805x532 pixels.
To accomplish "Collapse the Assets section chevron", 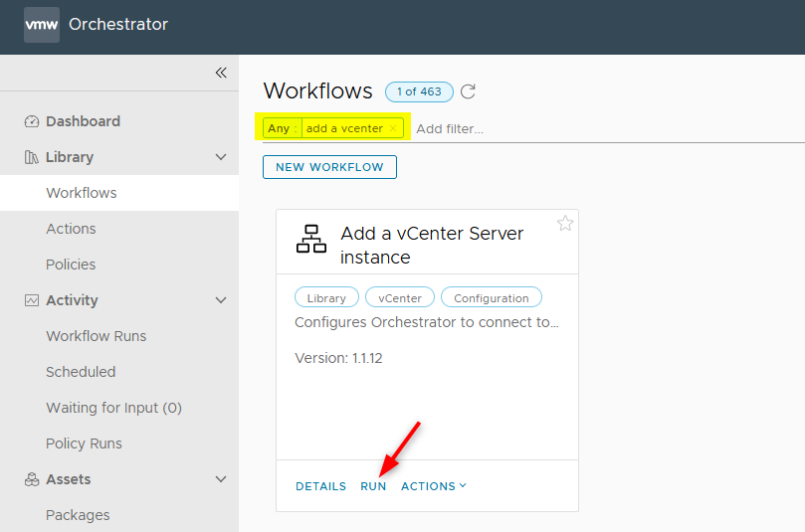I will (221, 479).
